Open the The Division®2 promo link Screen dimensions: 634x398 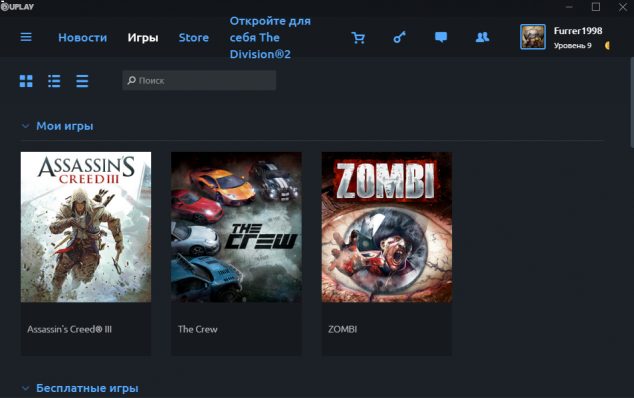pyautogui.click(x=270, y=38)
